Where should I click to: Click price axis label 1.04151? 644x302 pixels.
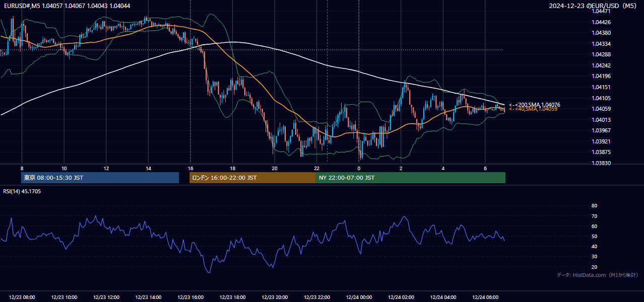(601, 87)
